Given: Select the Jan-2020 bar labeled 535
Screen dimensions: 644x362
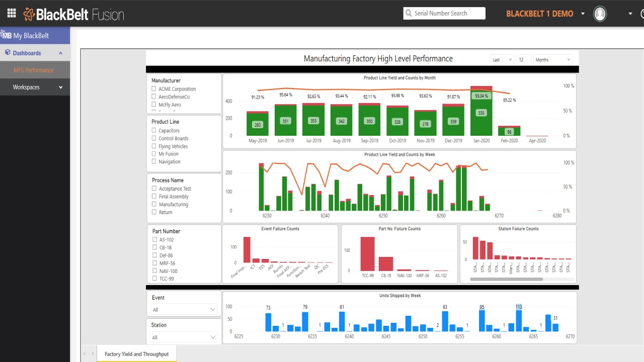Looking at the screenshot, I should click(x=481, y=113).
